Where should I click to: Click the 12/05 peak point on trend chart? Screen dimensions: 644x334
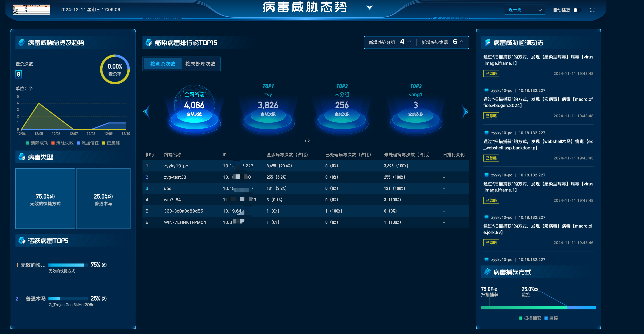pos(39,103)
